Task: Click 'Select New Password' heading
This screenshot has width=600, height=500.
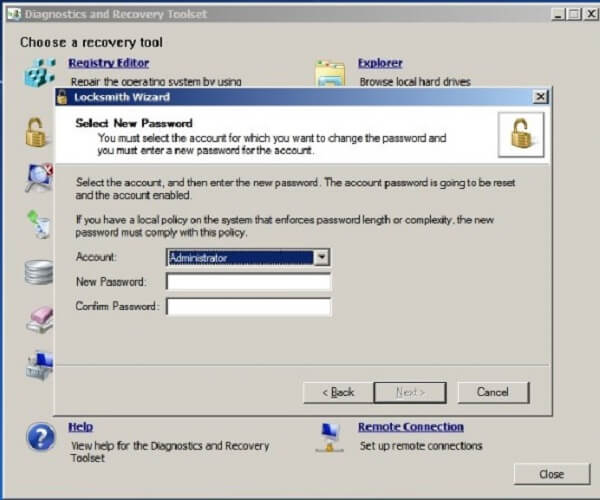Action: click(134, 123)
